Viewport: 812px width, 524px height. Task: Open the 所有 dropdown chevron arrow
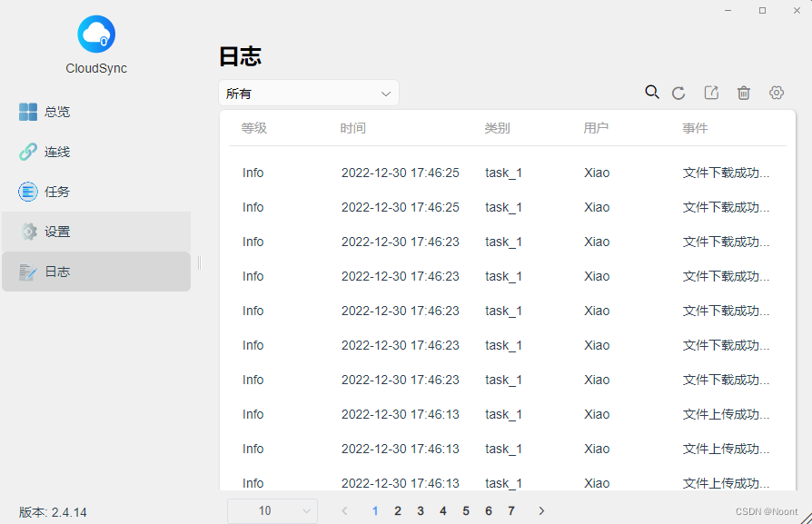click(386, 93)
